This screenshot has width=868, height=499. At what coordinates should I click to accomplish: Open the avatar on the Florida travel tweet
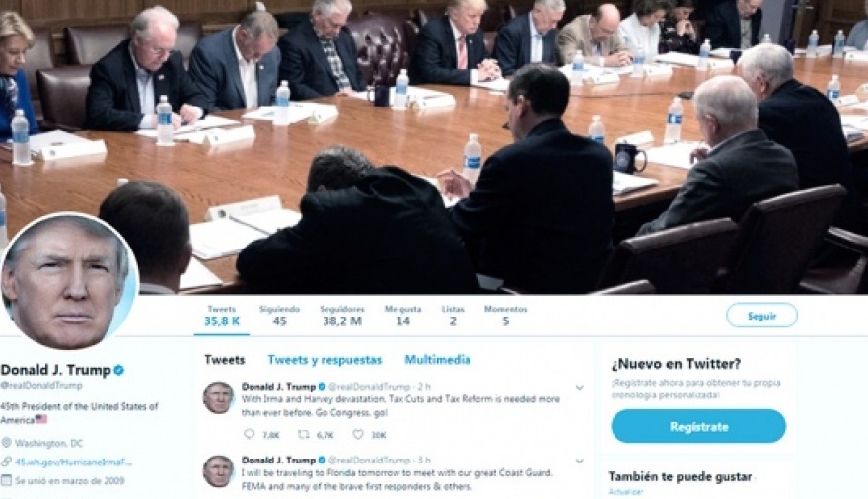[218, 470]
